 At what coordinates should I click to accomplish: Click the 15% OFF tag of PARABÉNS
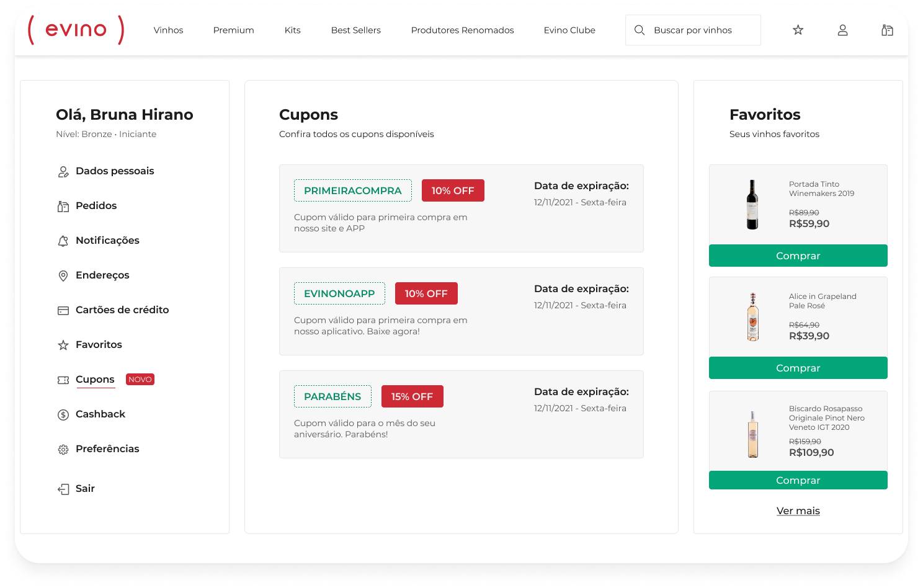[x=412, y=396]
